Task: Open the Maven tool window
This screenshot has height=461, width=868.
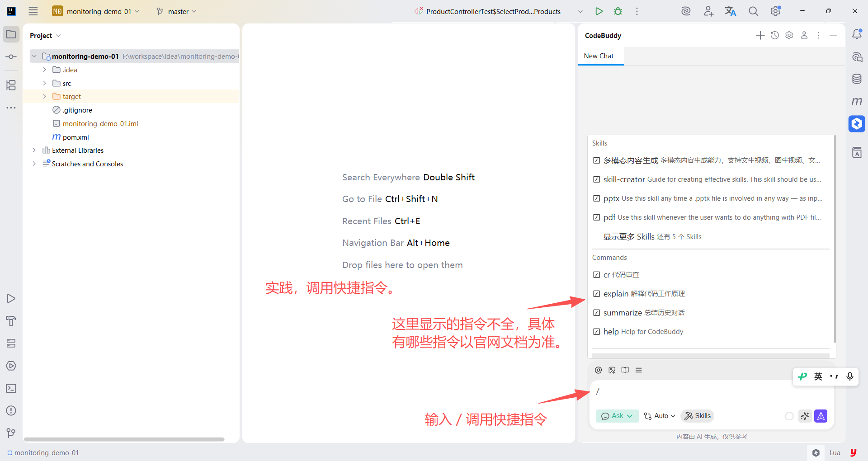Action: (857, 101)
